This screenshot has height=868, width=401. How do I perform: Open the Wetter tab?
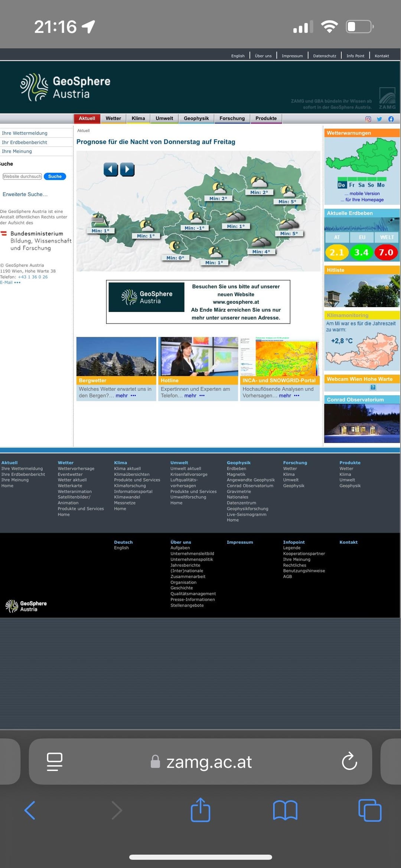pos(113,118)
